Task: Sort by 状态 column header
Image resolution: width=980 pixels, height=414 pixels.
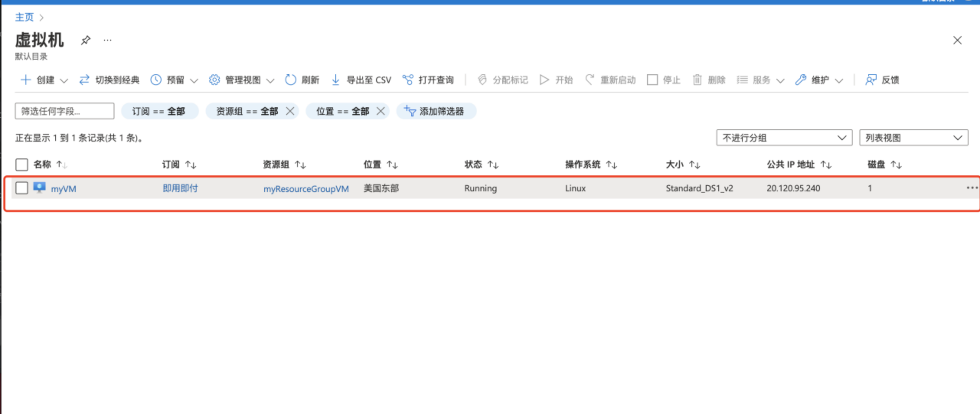Action: tap(481, 165)
